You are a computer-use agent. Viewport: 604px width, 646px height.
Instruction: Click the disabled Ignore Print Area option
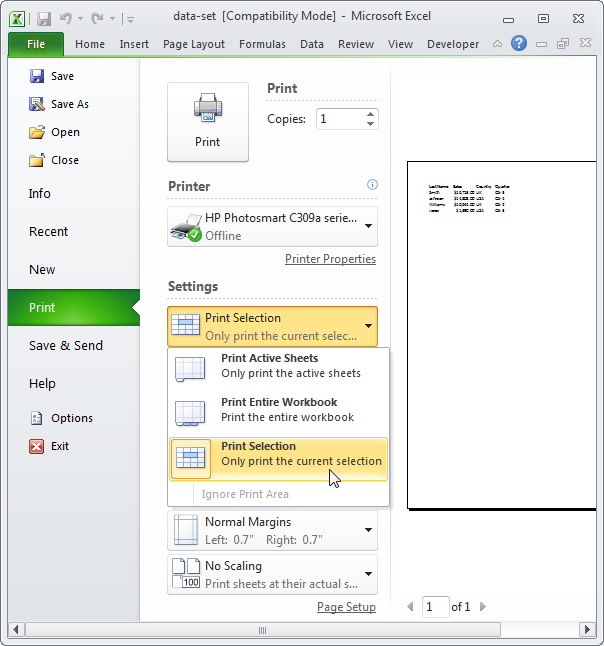pyautogui.click(x=245, y=494)
